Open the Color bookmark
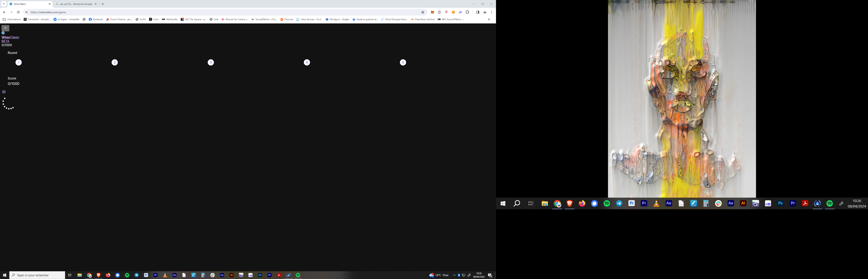Screen dimensions: 868x279 tap(154, 19)
